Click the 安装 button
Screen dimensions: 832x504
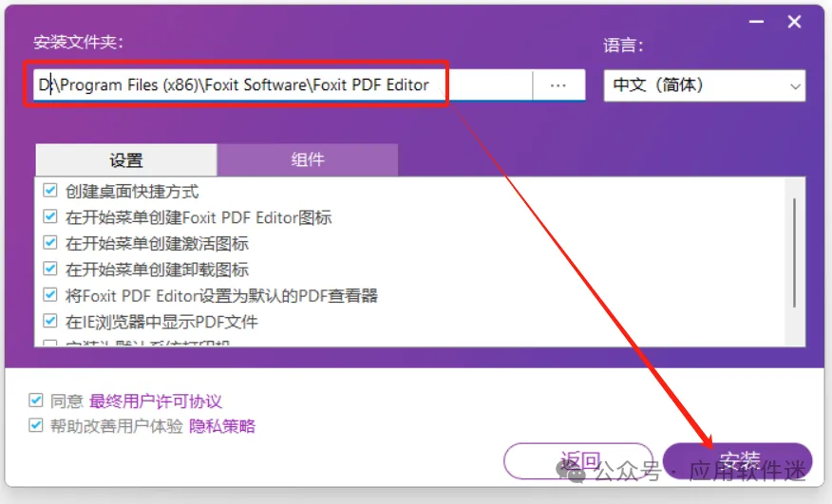pyautogui.click(x=738, y=461)
